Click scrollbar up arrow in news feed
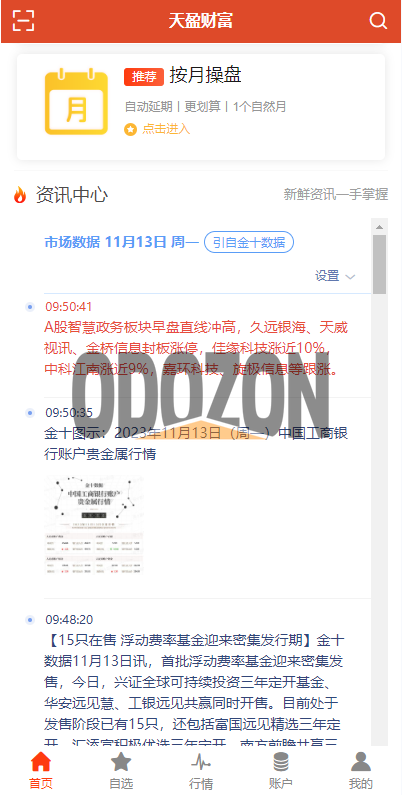Image resolution: width=402 pixels, height=795 pixels. pos(379,226)
